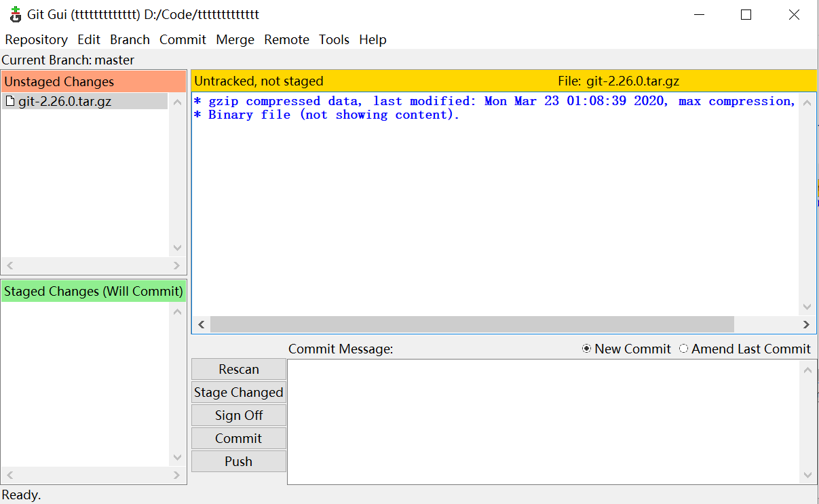
Task: Open the Tools menu
Action: pyautogui.click(x=334, y=39)
